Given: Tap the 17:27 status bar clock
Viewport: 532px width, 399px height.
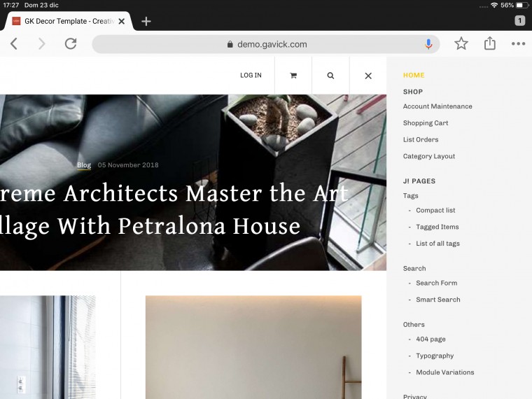Looking at the screenshot, I should click(x=11, y=6).
